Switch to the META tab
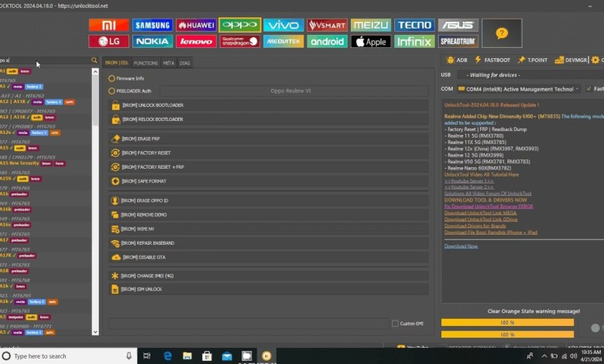 click(168, 63)
